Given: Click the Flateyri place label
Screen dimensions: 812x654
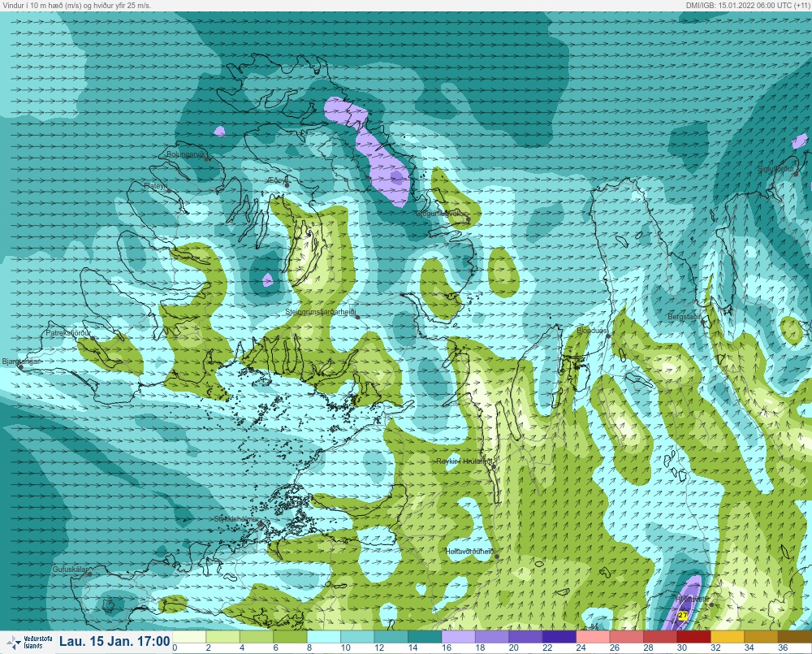Looking at the screenshot, I should (155, 185).
